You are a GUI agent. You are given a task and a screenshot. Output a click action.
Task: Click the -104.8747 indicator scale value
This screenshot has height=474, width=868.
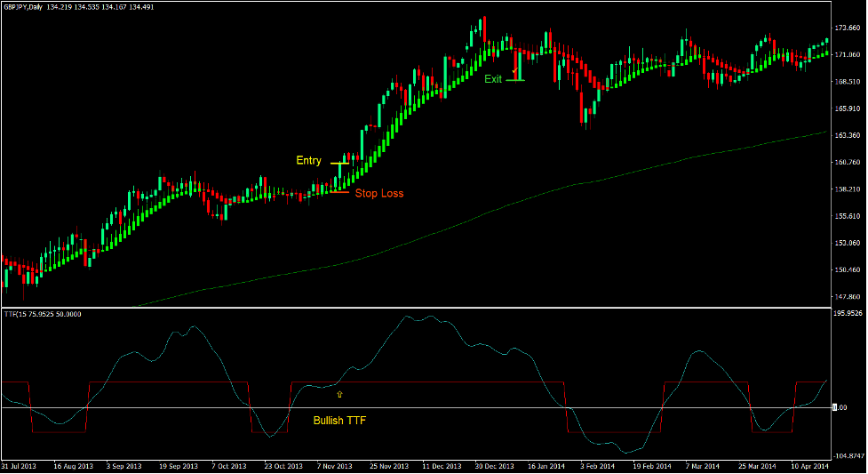pos(848,455)
